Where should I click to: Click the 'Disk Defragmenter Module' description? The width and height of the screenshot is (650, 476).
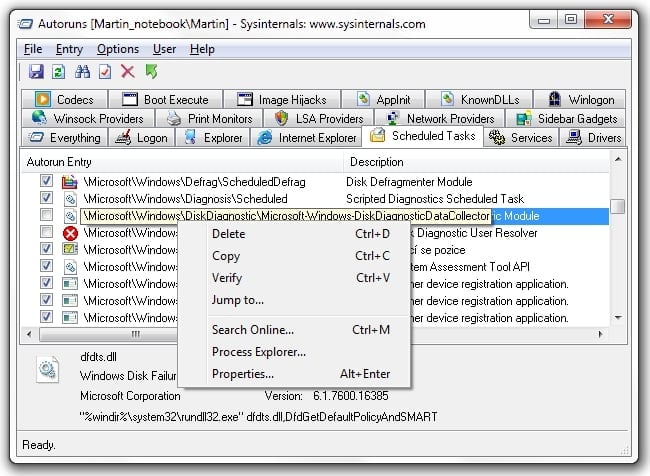(409, 182)
